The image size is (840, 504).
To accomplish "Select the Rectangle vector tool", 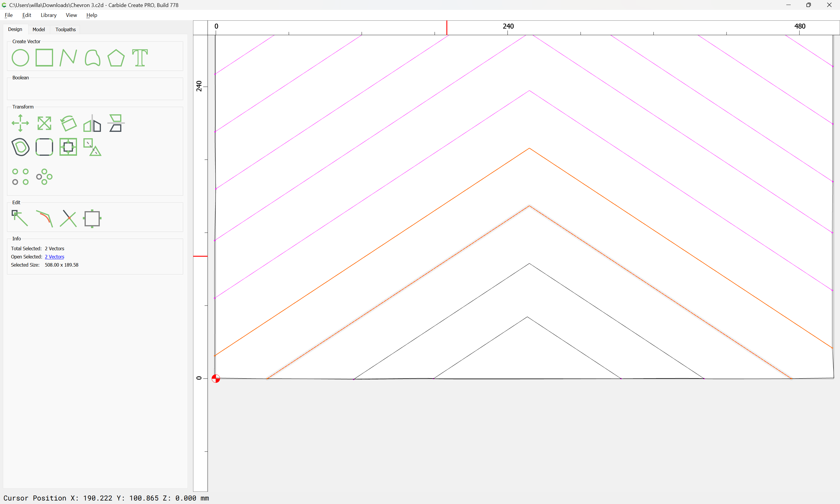I will [44, 58].
